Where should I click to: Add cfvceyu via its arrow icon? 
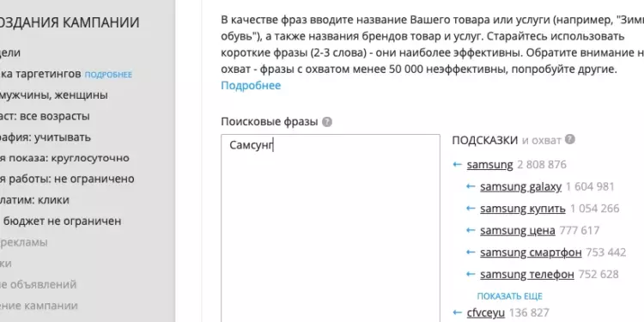[x=457, y=313]
